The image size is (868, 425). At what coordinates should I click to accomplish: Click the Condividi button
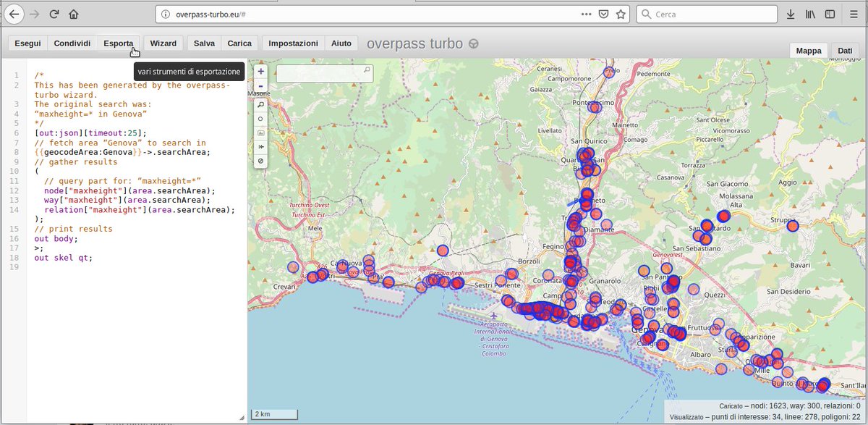pos(72,43)
